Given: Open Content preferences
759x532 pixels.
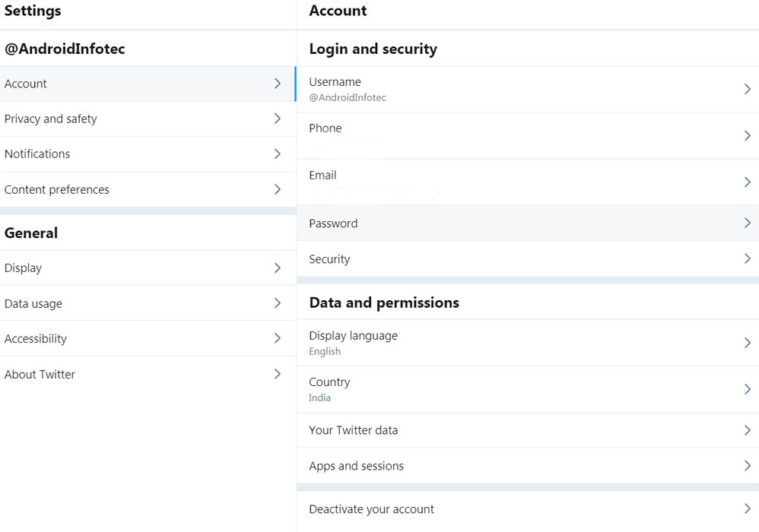Looking at the screenshot, I should coord(148,189).
